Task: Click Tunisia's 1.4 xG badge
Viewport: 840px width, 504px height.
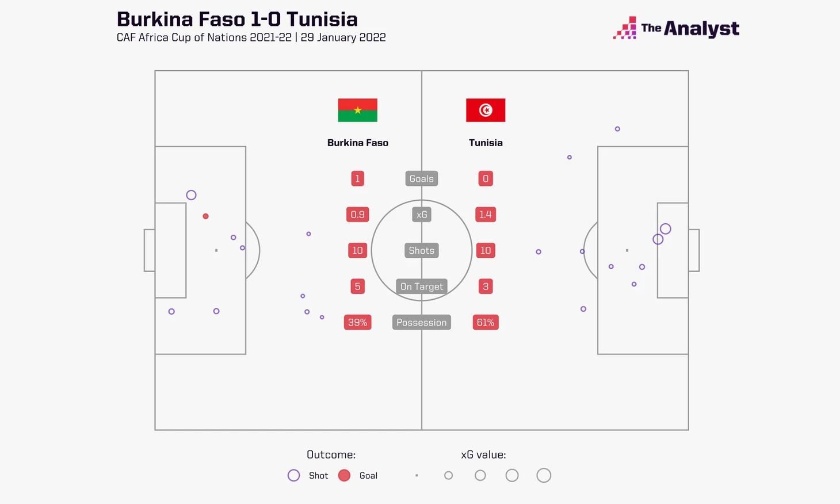Action: coord(486,215)
